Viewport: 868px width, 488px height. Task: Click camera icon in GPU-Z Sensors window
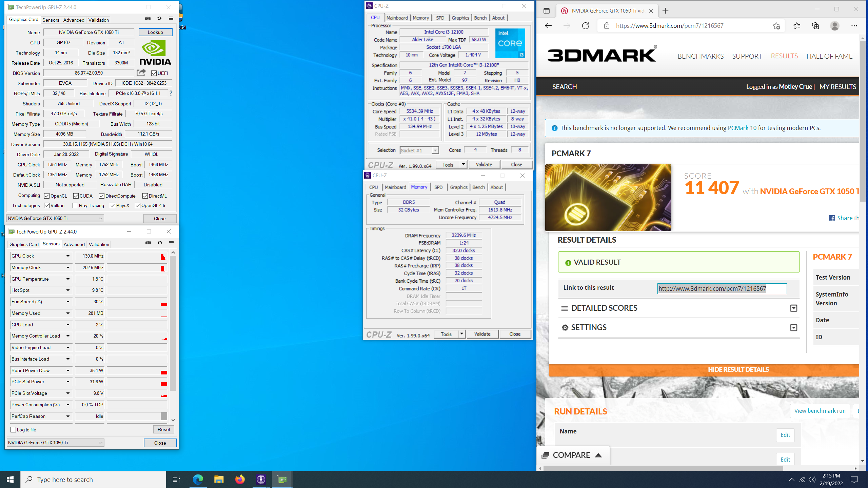point(148,243)
